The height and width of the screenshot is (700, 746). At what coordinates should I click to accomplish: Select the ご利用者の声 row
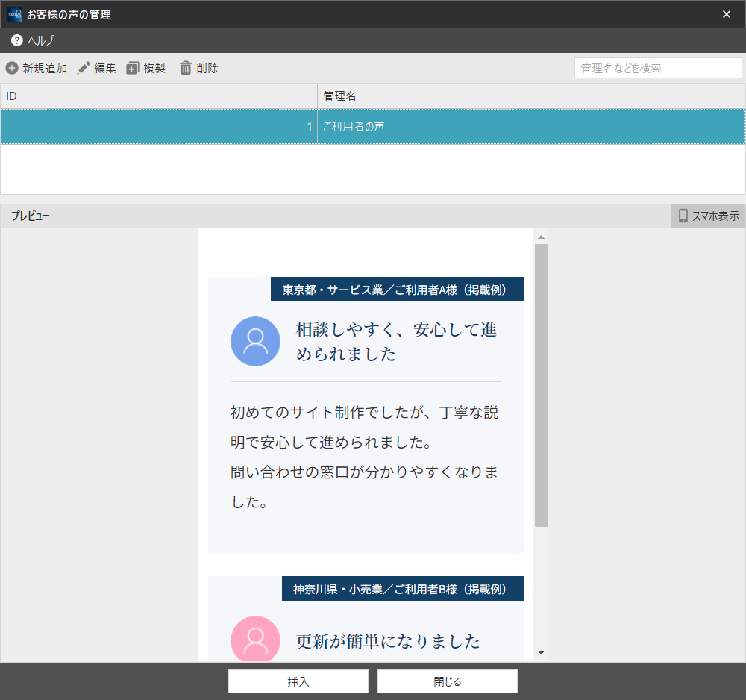(373, 127)
